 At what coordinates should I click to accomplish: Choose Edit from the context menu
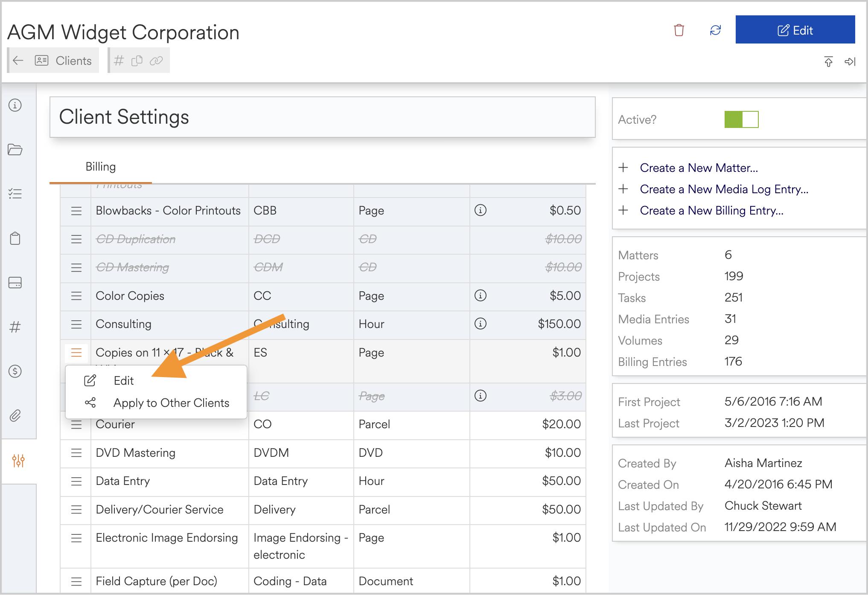pos(124,380)
